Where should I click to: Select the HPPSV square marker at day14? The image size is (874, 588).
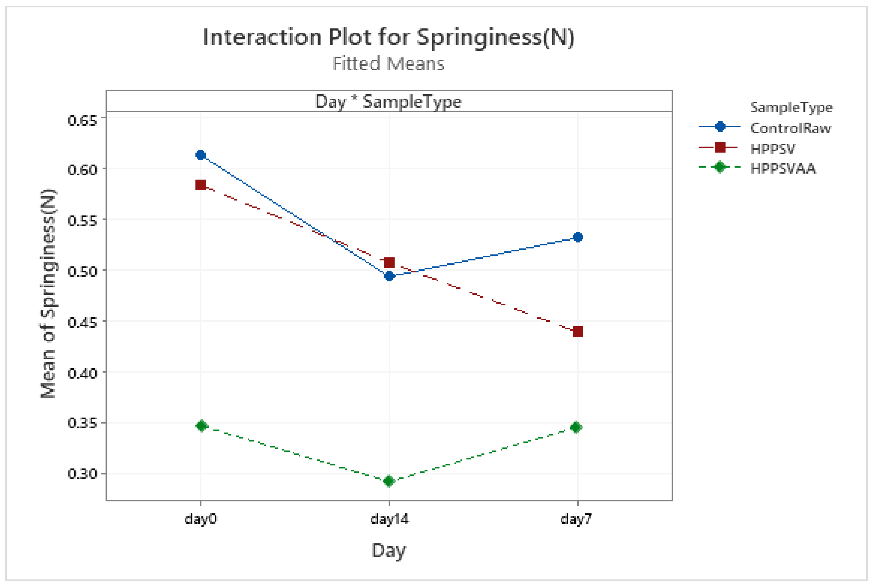(x=389, y=262)
